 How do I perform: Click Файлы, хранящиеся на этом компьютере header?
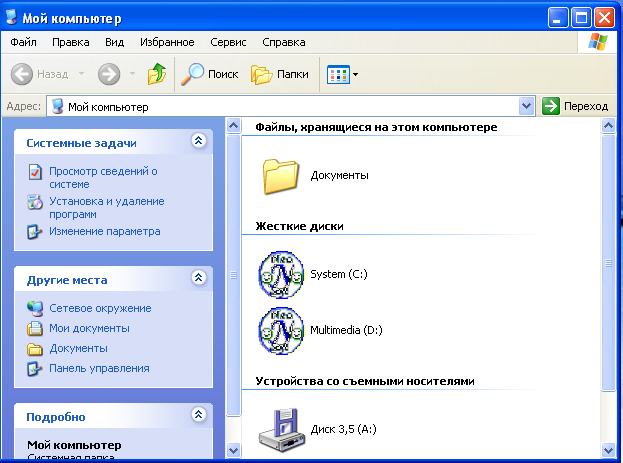click(x=376, y=127)
